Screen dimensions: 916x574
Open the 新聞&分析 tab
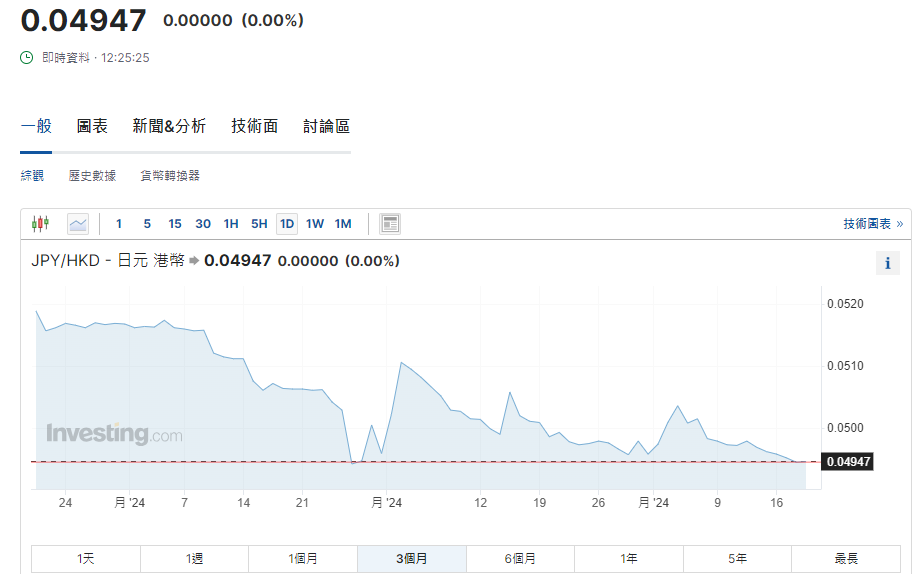pyautogui.click(x=169, y=126)
